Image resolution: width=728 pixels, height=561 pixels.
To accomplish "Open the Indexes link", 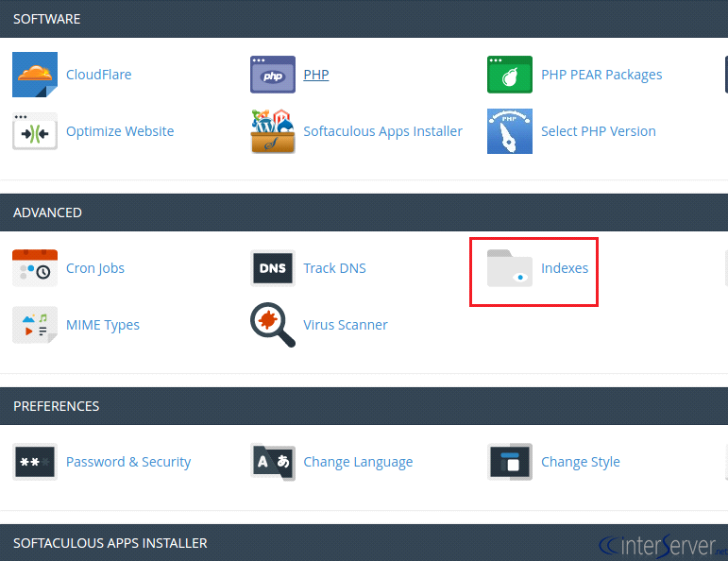I will [564, 268].
